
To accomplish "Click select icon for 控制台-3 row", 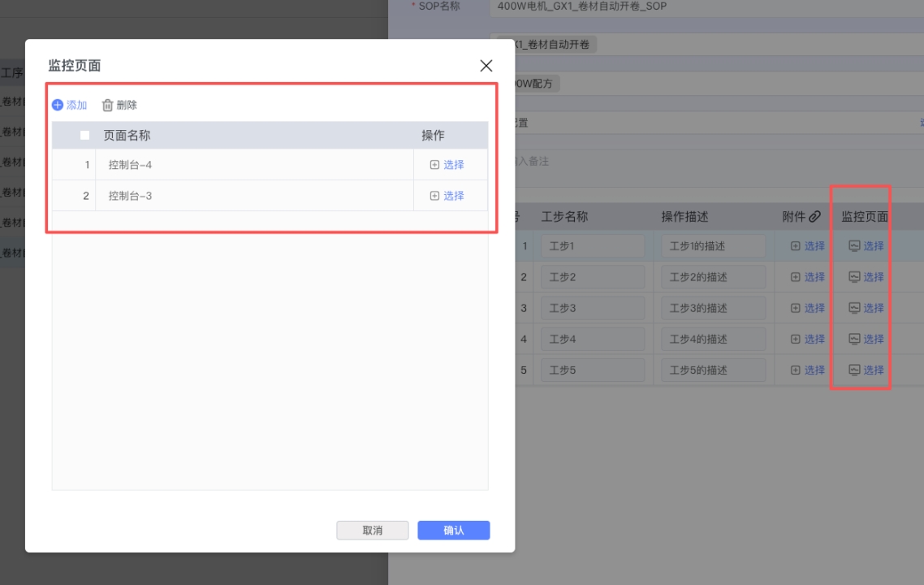I will point(434,196).
